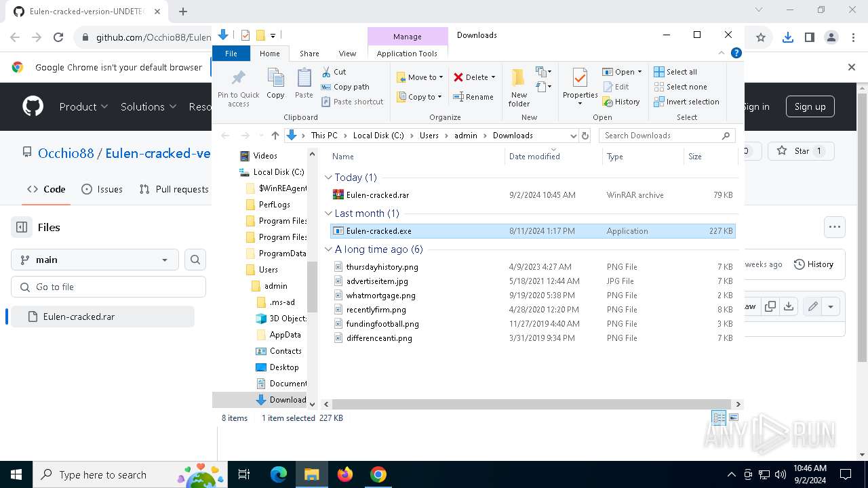
Task: Switch to details view layout icon
Action: pyautogui.click(x=719, y=418)
